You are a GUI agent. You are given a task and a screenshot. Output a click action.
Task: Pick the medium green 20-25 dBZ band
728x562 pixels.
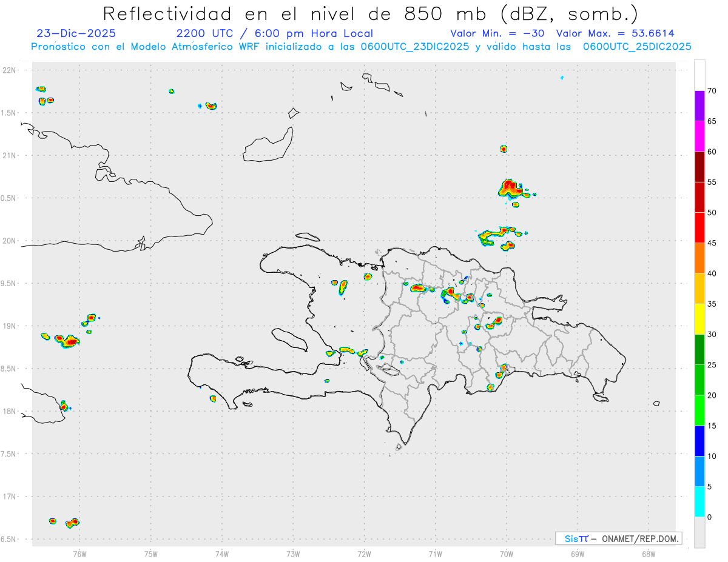(699, 380)
